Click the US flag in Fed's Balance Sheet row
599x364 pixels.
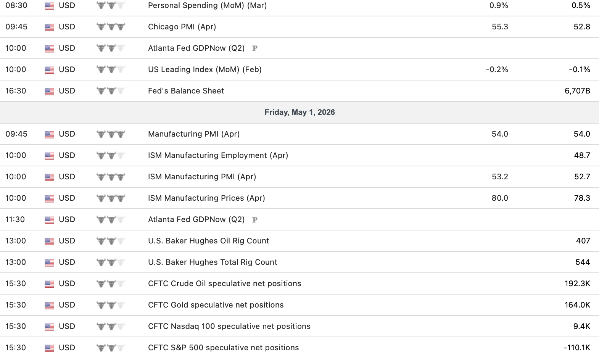pyautogui.click(x=49, y=91)
